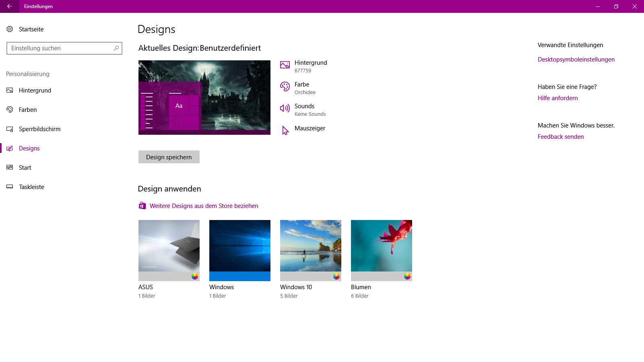Image resolution: width=644 pixels, height=362 pixels.
Task: Click the Hintergrund picture icon beside 677759
Action: click(x=285, y=65)
